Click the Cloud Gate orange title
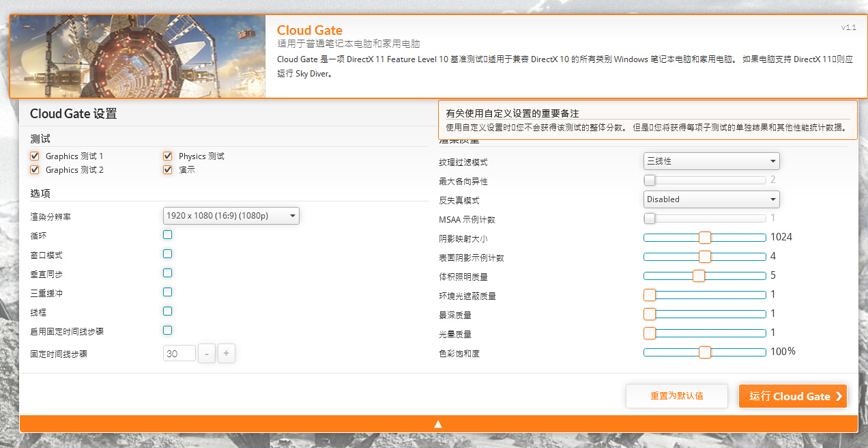The width and height of the screenshot is (868, 448). [310, 30]
